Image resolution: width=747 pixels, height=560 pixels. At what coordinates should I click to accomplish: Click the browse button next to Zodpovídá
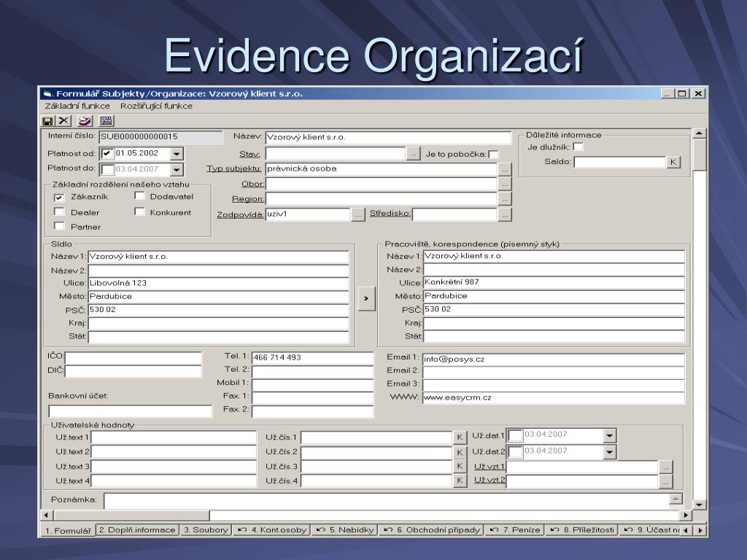[358, 215]
